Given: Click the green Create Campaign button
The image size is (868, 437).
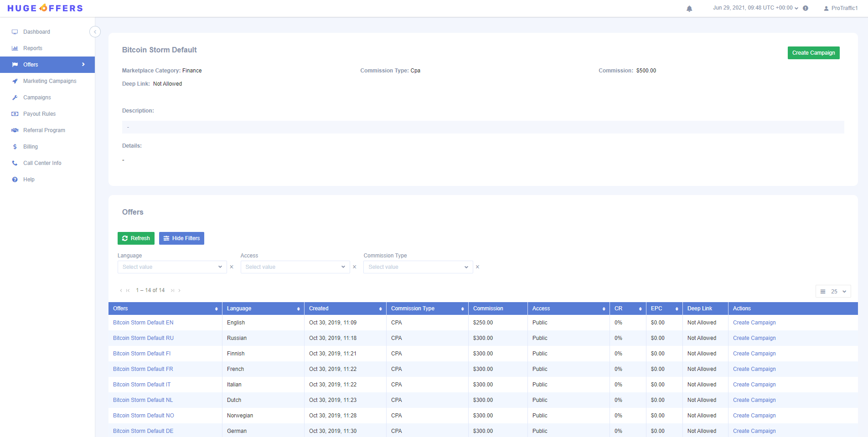Looking at the screenshot, I should 813,53.
